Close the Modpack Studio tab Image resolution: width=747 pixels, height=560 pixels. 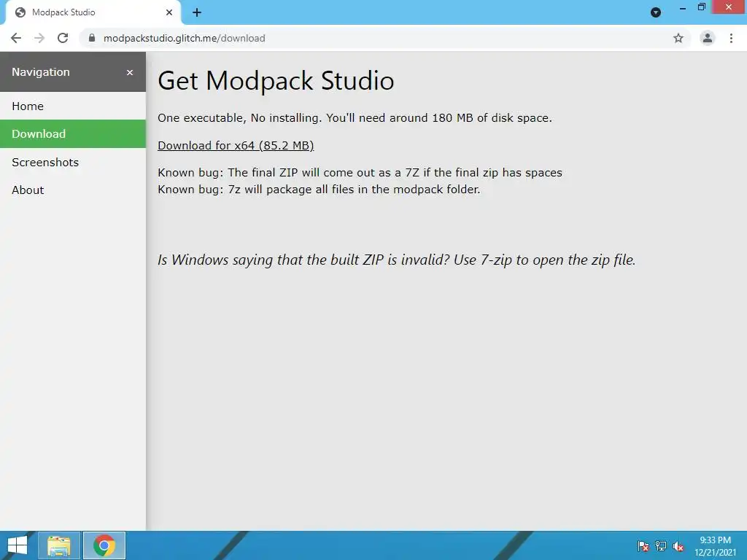(x=169, y=12)
